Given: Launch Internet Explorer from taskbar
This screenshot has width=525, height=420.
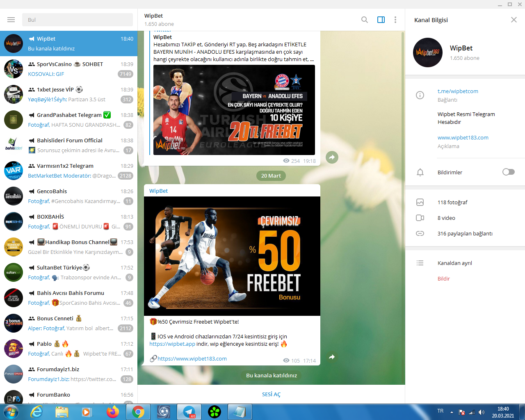Looking at the screenshot, I should click(x=37, y=412).
